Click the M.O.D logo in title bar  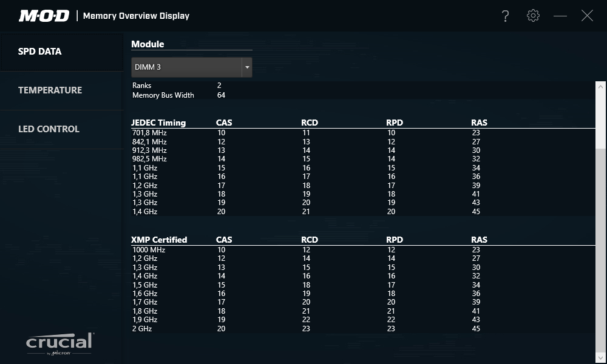[44, 16]
